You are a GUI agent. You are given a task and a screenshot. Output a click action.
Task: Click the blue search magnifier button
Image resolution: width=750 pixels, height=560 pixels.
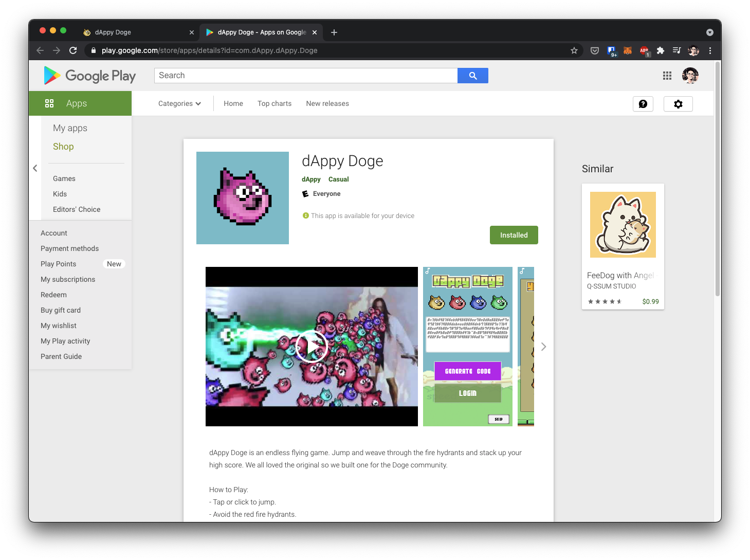pos(473,76)
